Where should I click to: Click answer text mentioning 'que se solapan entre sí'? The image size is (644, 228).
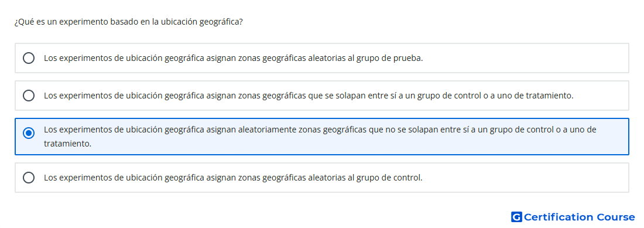[x=309, y=96]
